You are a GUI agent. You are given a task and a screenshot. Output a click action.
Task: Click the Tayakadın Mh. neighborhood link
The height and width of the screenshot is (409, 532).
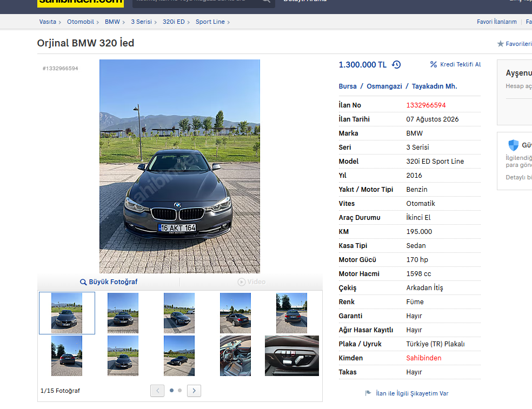(x=434, y=86)
